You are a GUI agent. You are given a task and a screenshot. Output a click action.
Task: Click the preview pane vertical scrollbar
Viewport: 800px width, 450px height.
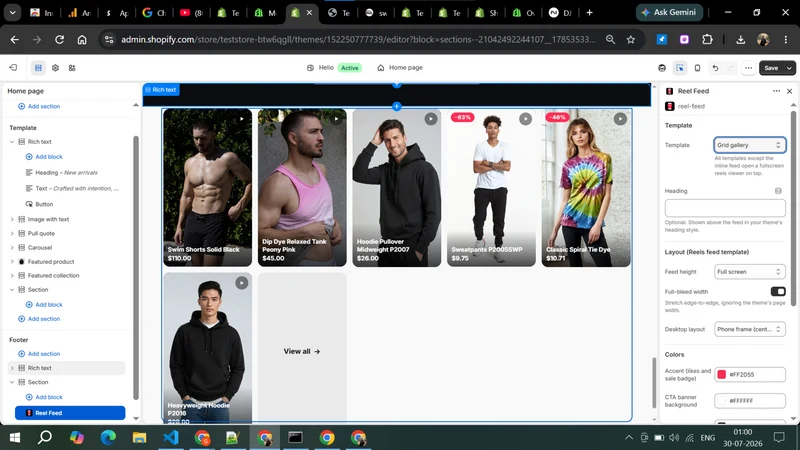click(654, 383)
